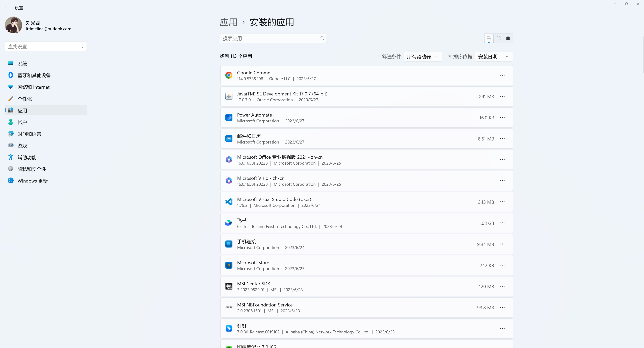This screenshot has width=644, height=348.
Task: Click the 钉钉 app icon
Action: coord(229,328)
